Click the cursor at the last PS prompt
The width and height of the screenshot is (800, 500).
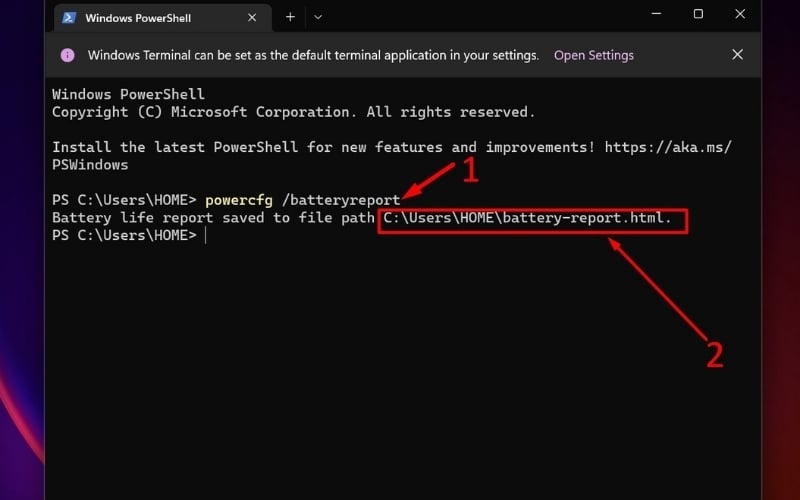click(205, 236)
